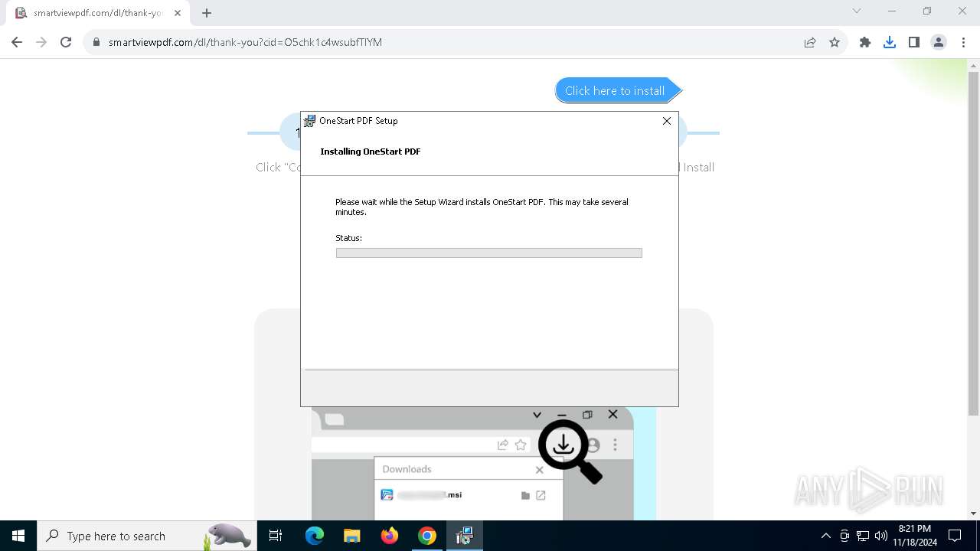
Task: Toggle Chrome side panel icon
Action: 914,42
